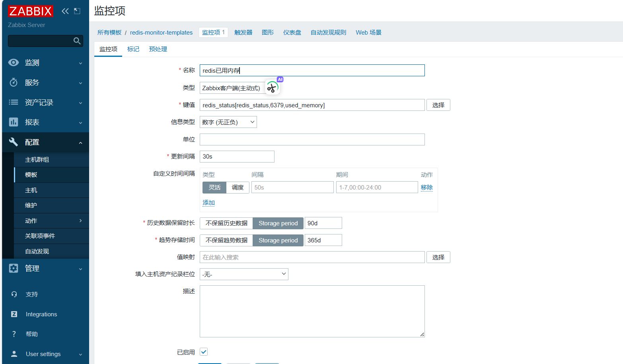Click the 描述 text area
This screenshot has width=623, height=364.
click(x=312, y=311)
